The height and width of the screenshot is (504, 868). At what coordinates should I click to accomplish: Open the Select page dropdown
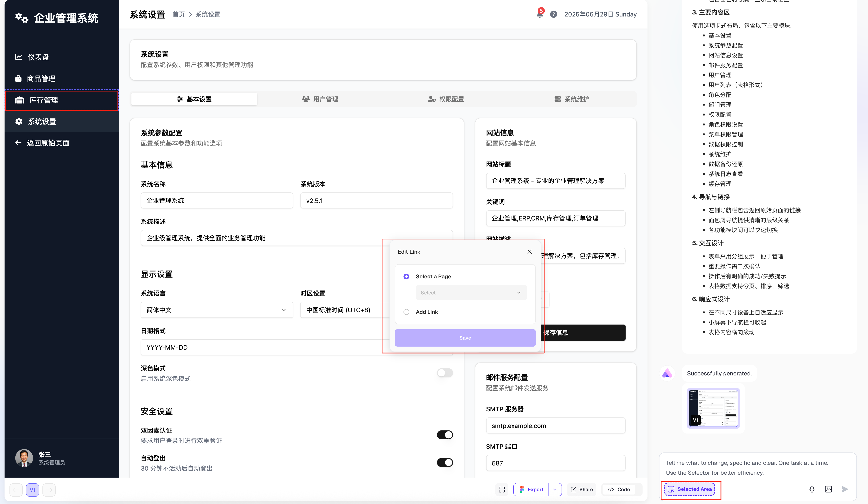(471, 292)
